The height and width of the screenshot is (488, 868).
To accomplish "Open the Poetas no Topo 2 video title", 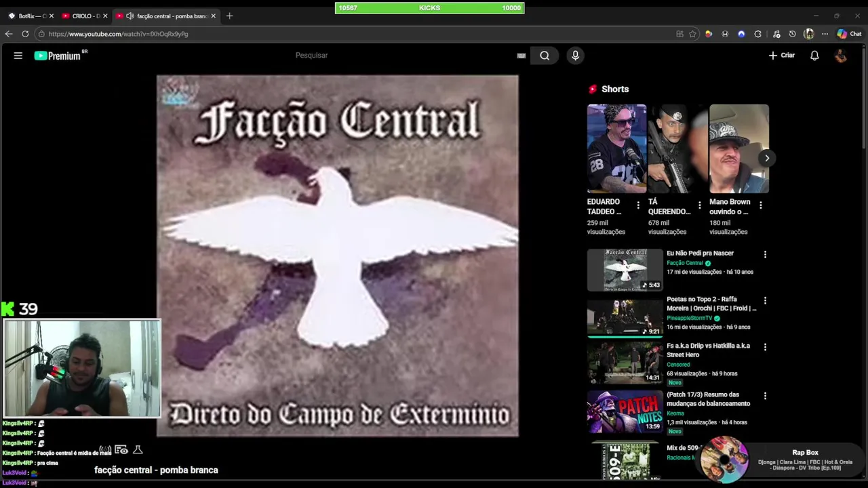I will (711, 304).
